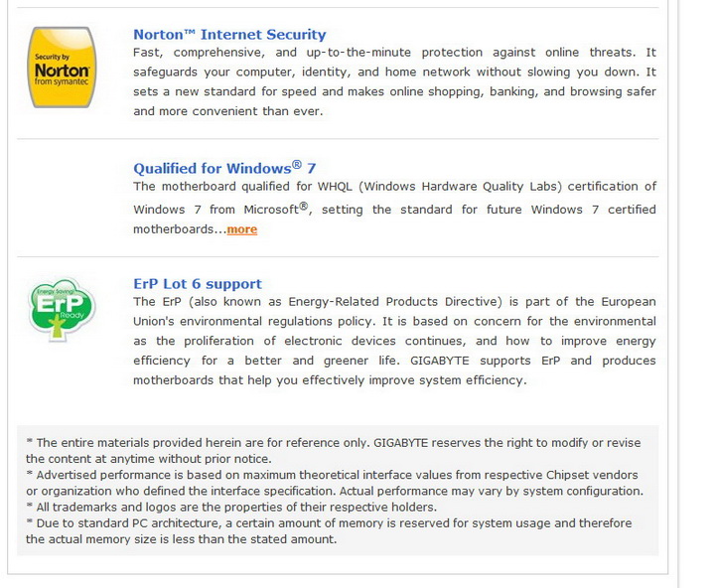
Task: Open the Norton Internet Security heading
Action: [x=229, y=35]
